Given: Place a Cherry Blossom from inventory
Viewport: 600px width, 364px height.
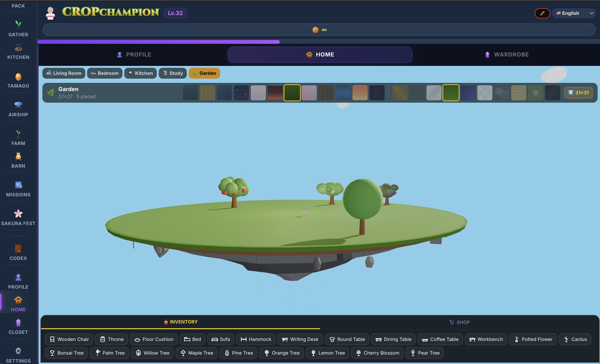Looking at the screenshot, I should click(x=377, y=353).
